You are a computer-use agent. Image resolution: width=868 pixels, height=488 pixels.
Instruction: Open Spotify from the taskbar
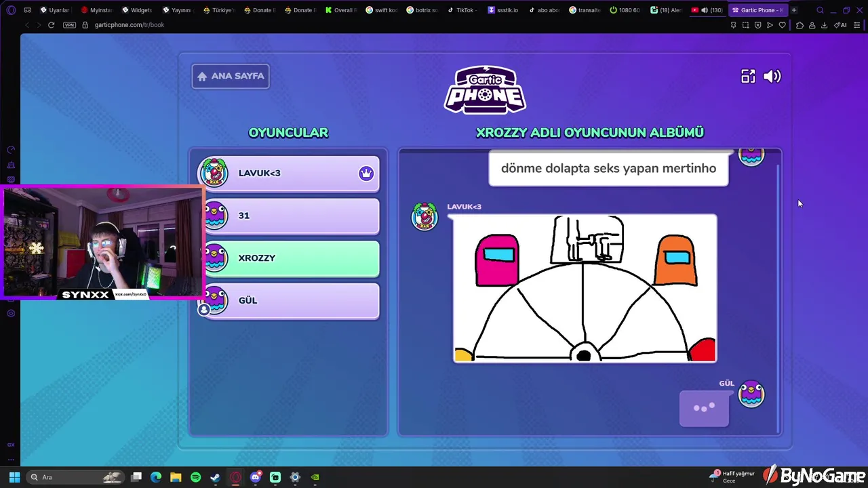[195, 477]
